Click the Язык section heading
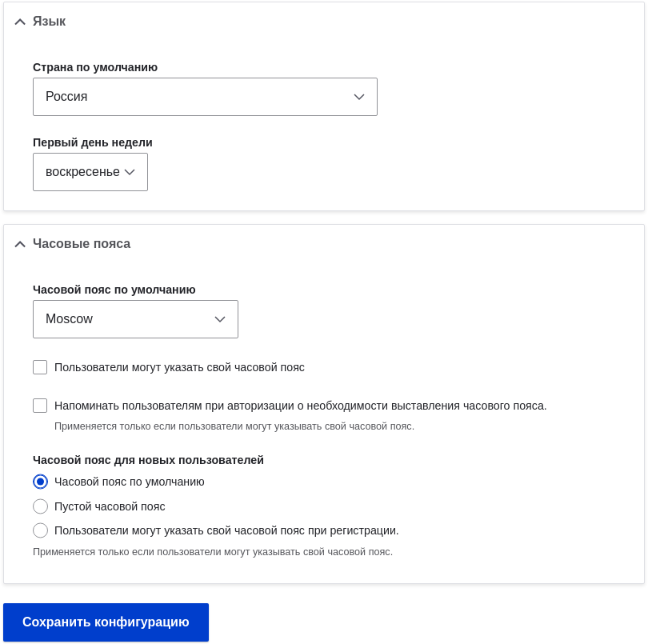Image resolution: width=648 pixels, height=644 pixels. (x=50, y=22)
